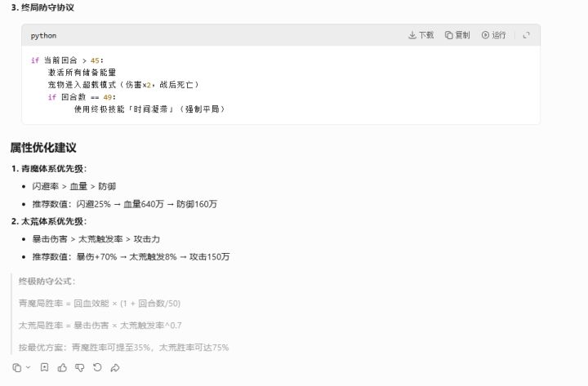
Task: Download the python code block
Action: [421, 35]
